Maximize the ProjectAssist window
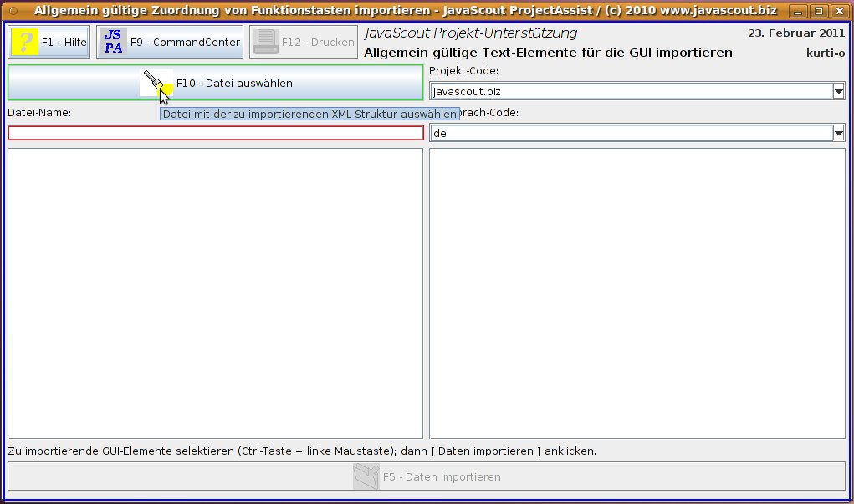Screen dimensions: 854x504 (819, 11)
